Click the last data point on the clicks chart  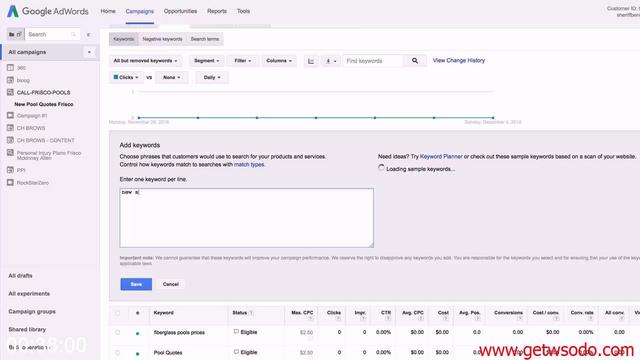coord(493,118)
